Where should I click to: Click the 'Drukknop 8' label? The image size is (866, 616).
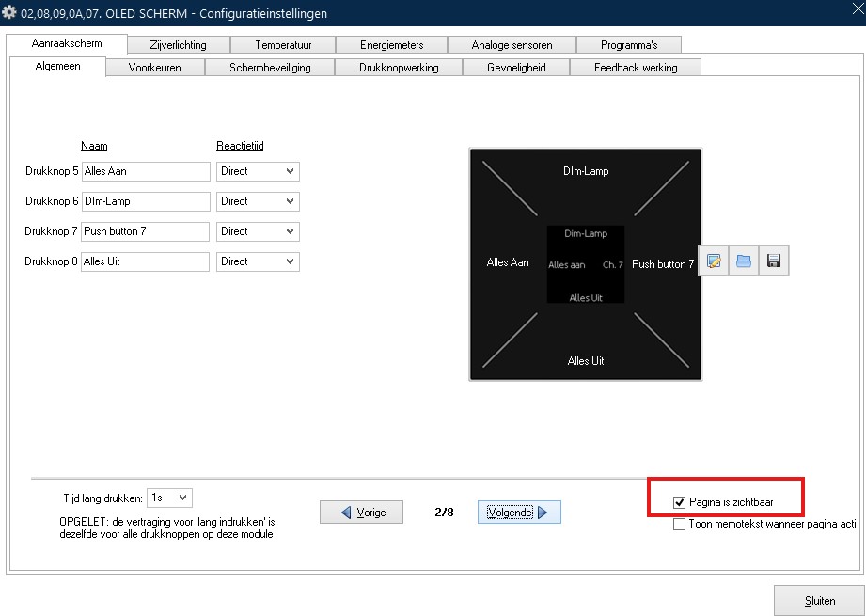pyautogui.click(x=51, y=261)
